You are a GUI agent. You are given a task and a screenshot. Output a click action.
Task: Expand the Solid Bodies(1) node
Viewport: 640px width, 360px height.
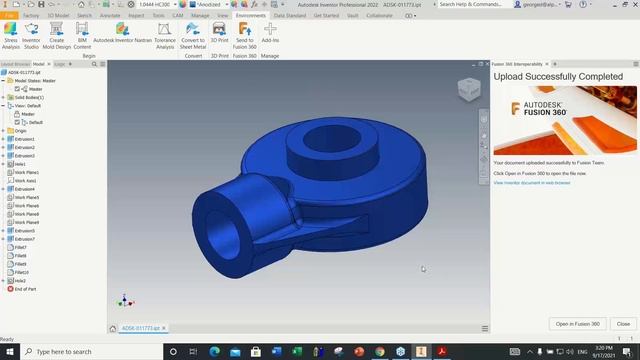(3, 98)
